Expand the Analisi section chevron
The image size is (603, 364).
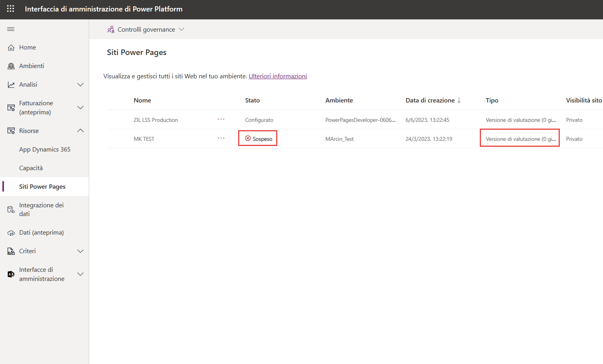80,85
